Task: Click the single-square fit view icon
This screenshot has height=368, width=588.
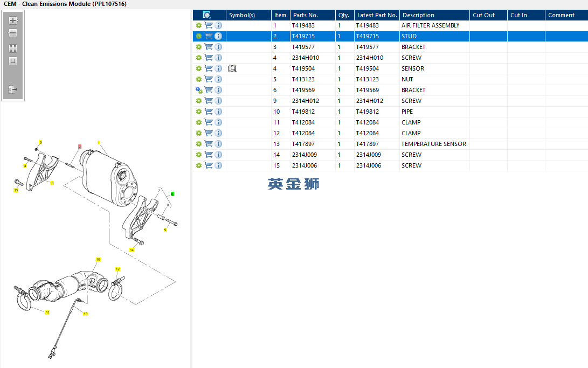Action: [13, 61]
